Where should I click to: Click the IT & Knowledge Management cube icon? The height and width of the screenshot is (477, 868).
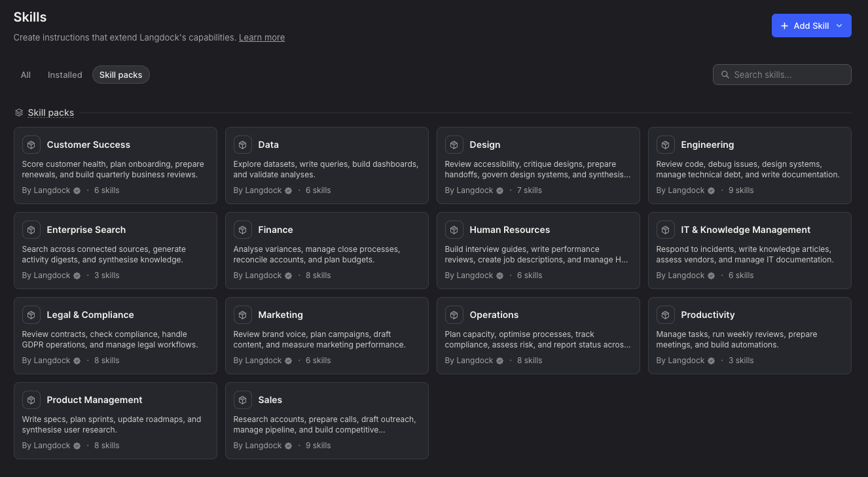[x=666, y=230]
